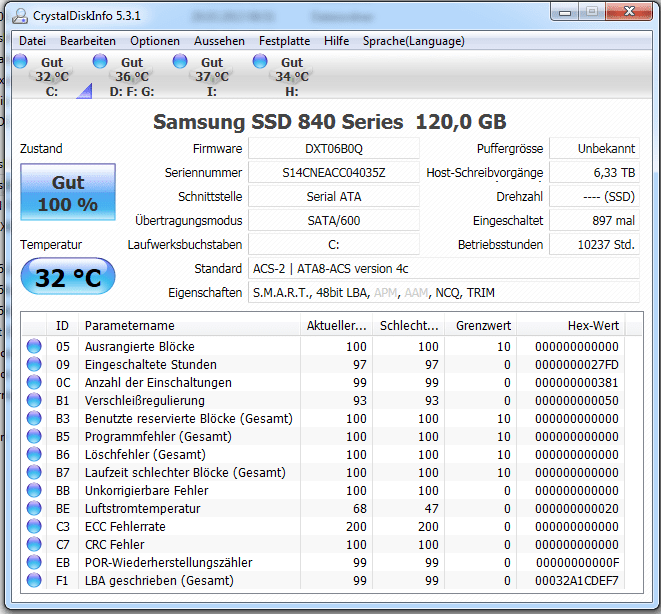Screen dimensions: 661x614
Task: Click the Seriennummer value field
Action: pos(333,173)
